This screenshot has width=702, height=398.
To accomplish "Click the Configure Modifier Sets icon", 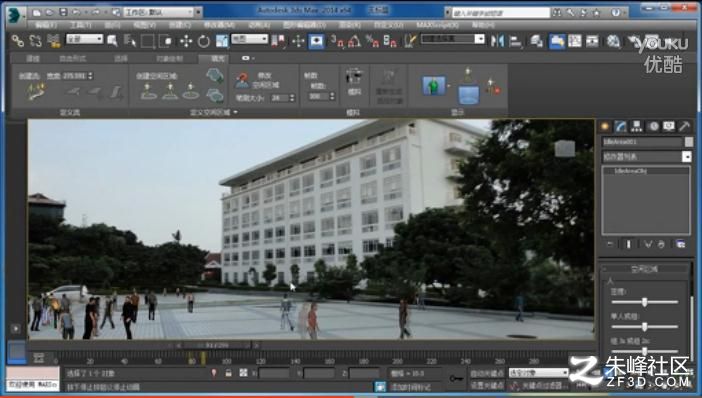I will coord(681,244).
